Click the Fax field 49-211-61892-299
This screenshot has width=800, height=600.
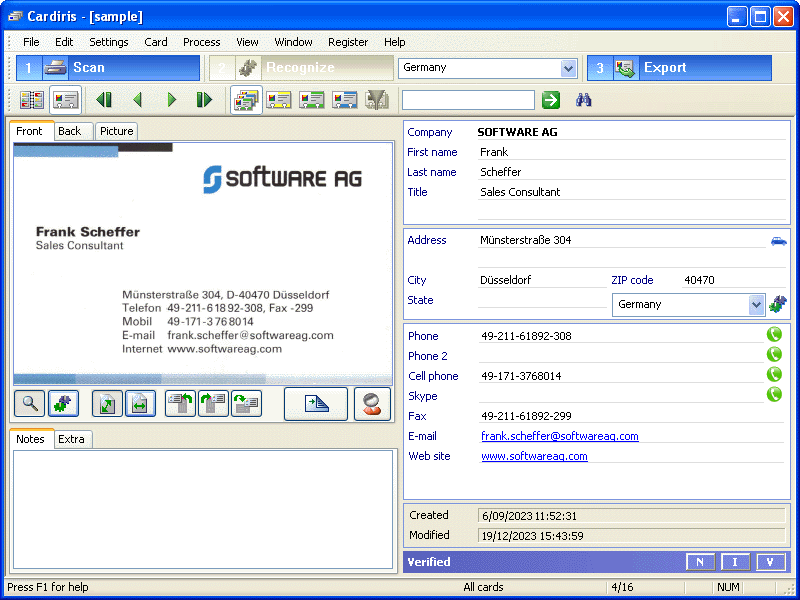(x=631, y=416)
